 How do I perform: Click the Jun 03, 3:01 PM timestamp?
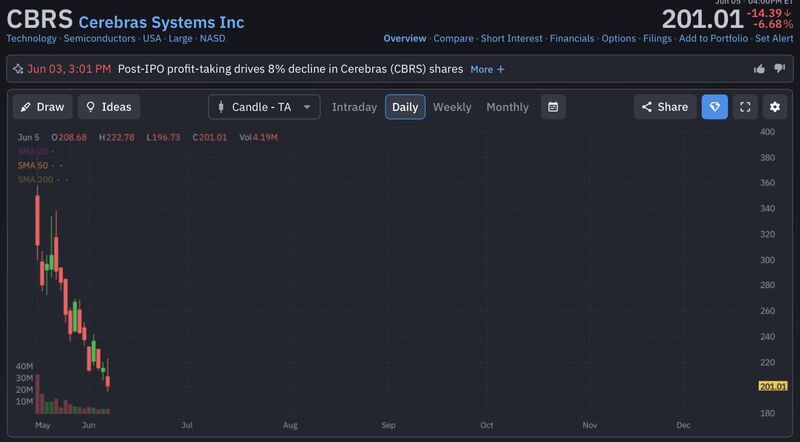pos(69,69)
